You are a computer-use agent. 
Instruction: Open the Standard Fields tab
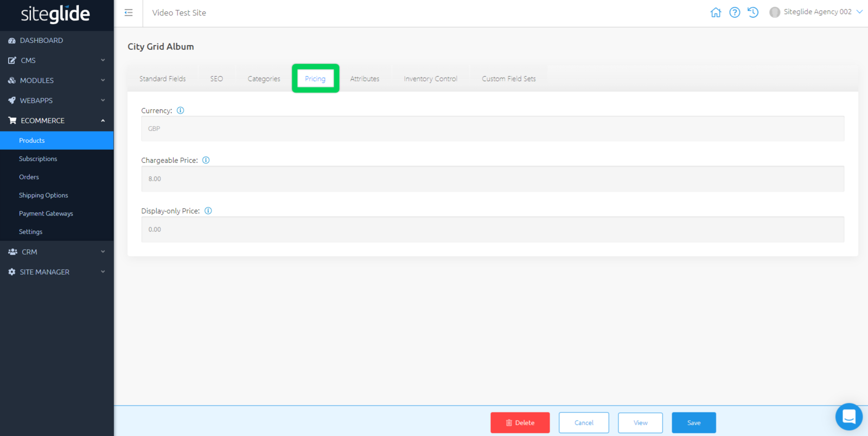[x=162, y=79]
